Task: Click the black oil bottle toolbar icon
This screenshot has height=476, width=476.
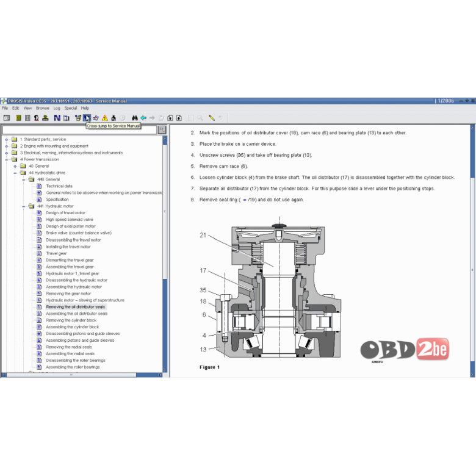Action: click(114, 118)
